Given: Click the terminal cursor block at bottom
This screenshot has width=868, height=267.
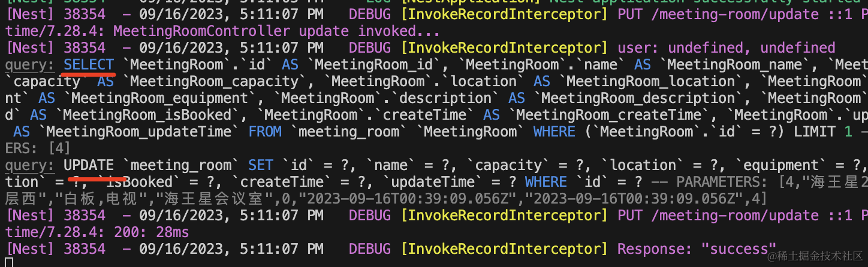Looking at the screenshot, I should (x=8, y=262).
